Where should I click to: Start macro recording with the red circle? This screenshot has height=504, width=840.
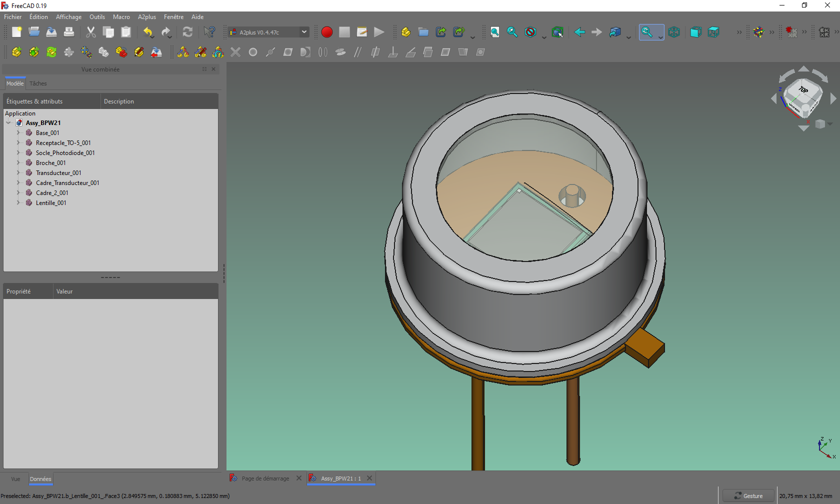click(327, 32)
